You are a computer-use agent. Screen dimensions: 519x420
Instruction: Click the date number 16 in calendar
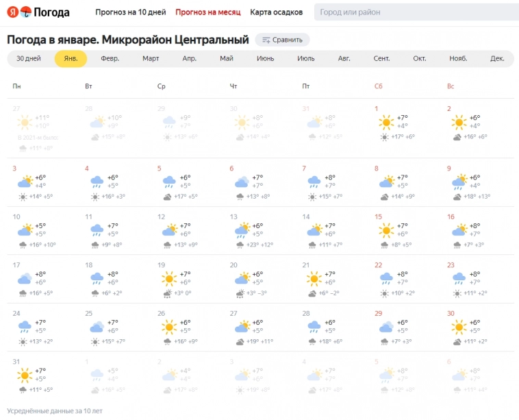point(451,217)
